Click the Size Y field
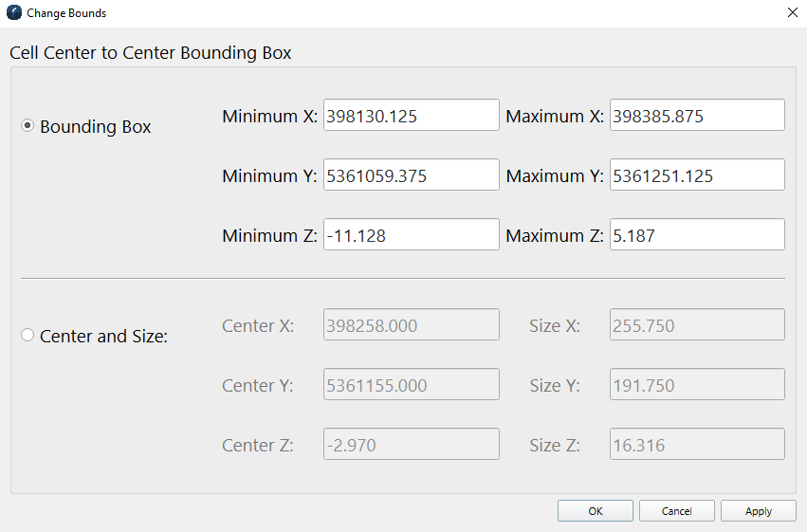This screenshot has height=532, width=807. (696, 385)
